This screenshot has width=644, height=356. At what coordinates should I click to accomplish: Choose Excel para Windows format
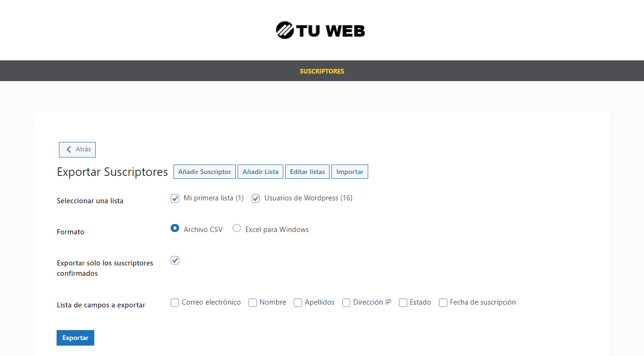tap(237, 228)
